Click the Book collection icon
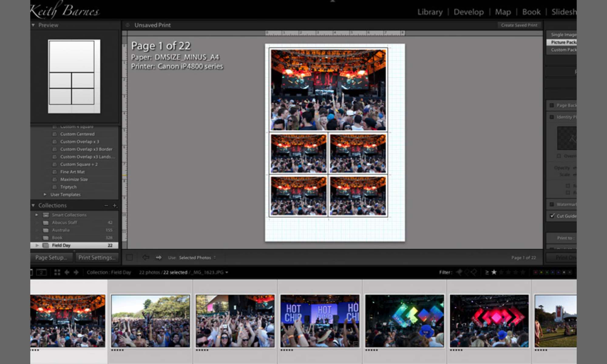The height and width of the screenshot is (364, 607). 46,238
